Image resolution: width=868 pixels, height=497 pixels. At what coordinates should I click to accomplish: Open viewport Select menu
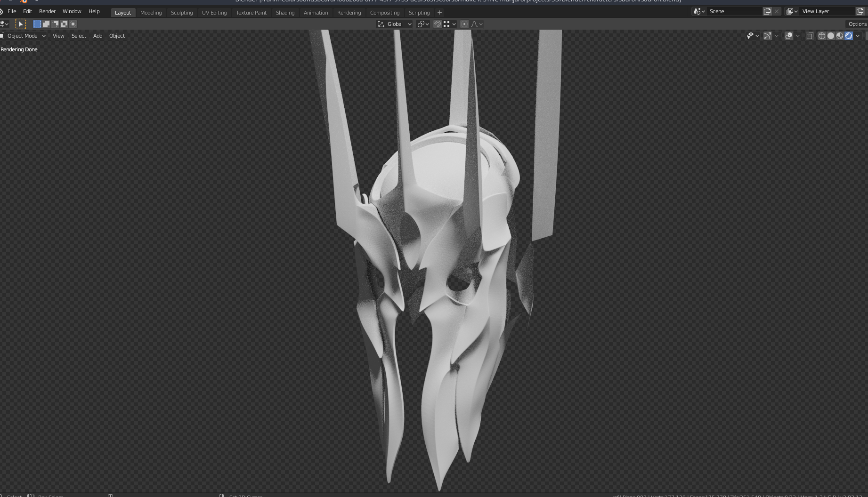pyautogui.click(x=79, y=36)
